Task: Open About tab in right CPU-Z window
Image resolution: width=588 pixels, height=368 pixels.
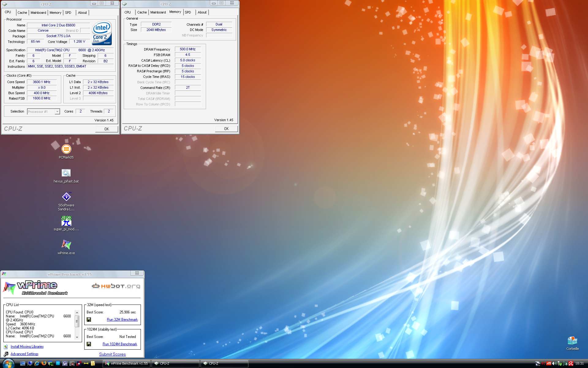Action: [202, 12]
